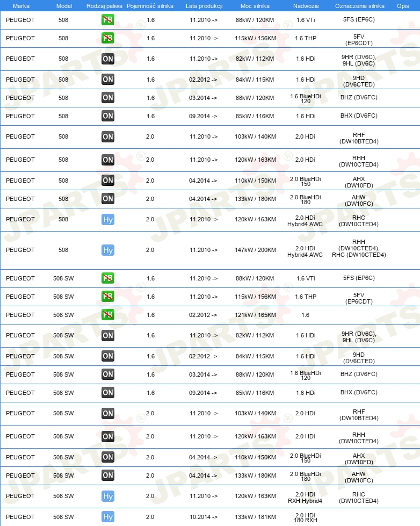Click the Opis column header
The image size is (420, 526).
point(403,6)
